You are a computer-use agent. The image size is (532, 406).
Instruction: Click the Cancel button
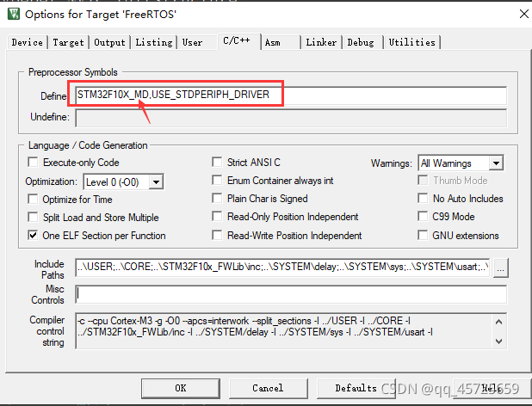pyautogui.click(x=268, y=388)
